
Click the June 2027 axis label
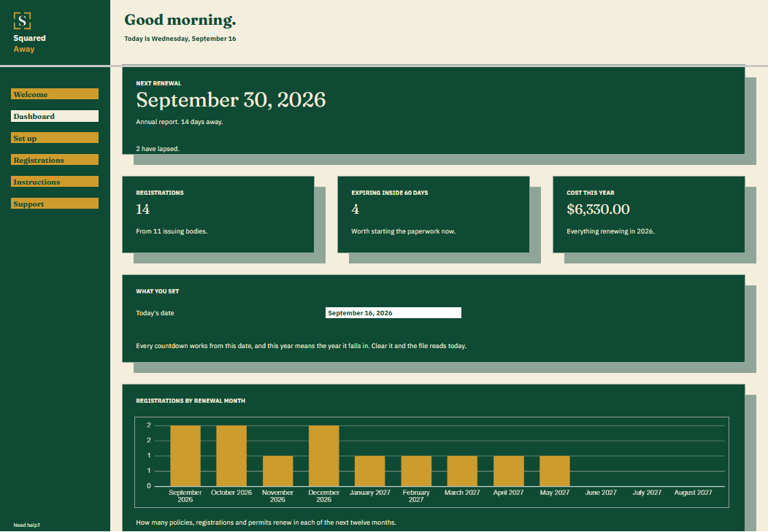(x=601, y=493)
